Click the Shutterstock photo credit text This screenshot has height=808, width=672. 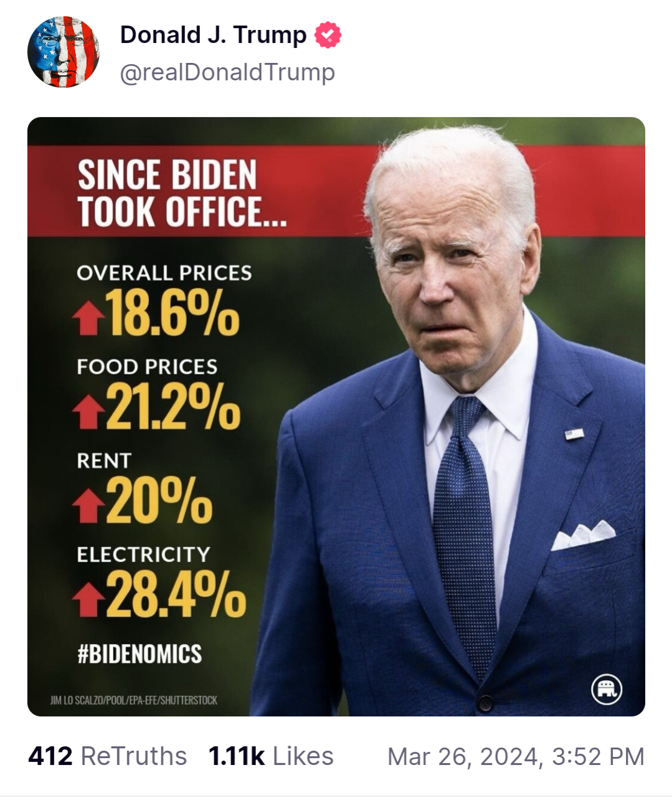(134, 700)
